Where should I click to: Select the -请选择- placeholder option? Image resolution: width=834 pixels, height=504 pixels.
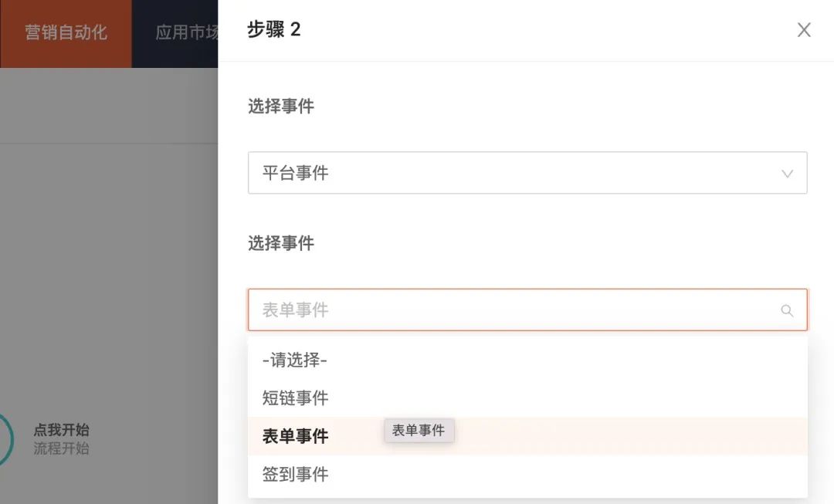[295, 360]
